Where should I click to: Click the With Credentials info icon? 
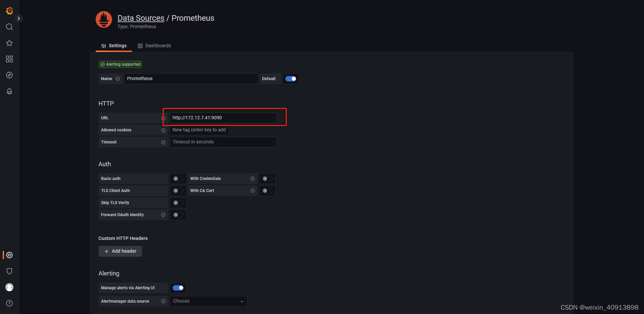click(253, 179)
